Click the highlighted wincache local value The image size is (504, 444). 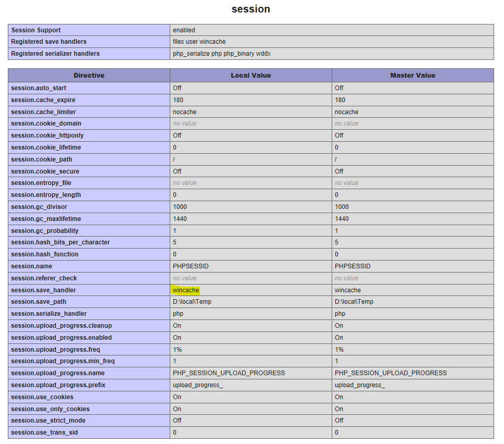coord(186,290)
